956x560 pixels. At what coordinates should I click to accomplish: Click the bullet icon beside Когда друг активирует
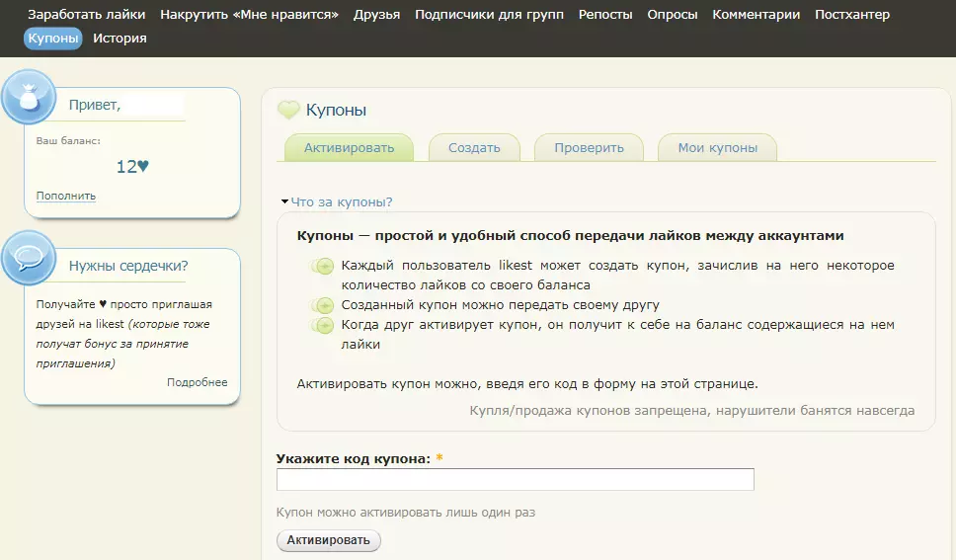pos(323,325)
